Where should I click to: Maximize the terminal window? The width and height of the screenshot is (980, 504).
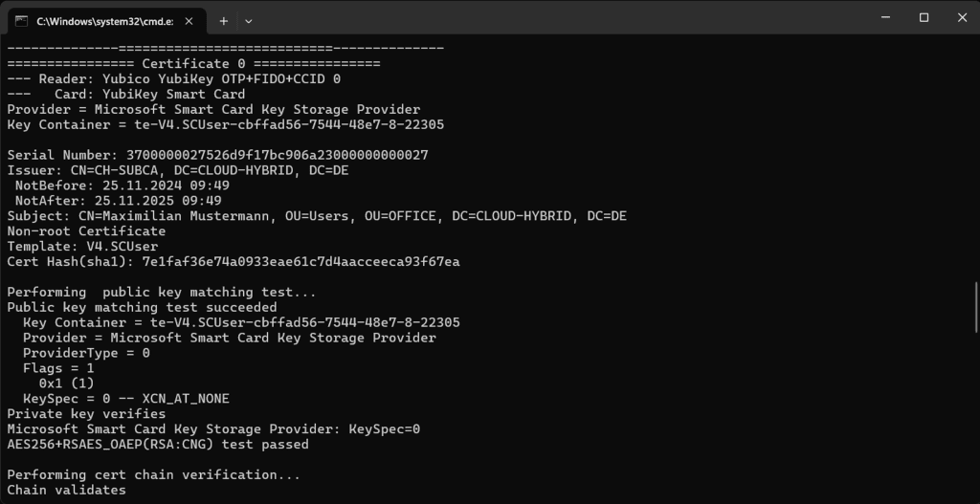coord(924,17)
